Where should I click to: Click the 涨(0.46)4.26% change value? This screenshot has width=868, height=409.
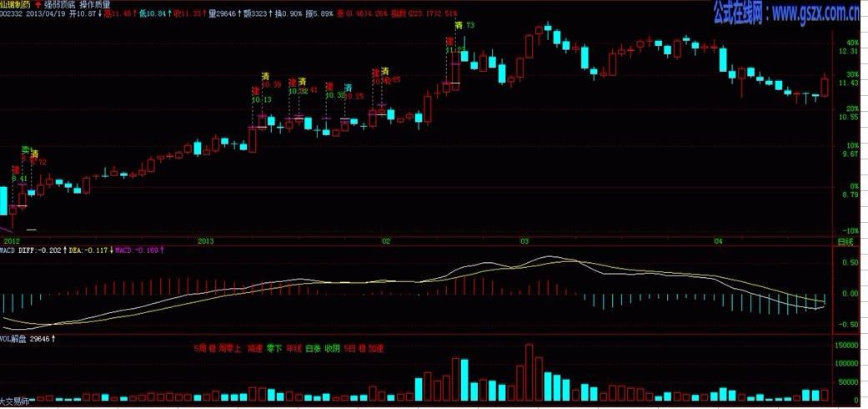click(362, 13)
